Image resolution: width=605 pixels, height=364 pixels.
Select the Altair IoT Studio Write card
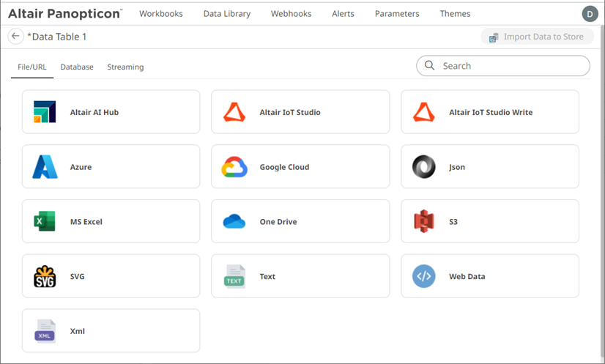(490, 112)
